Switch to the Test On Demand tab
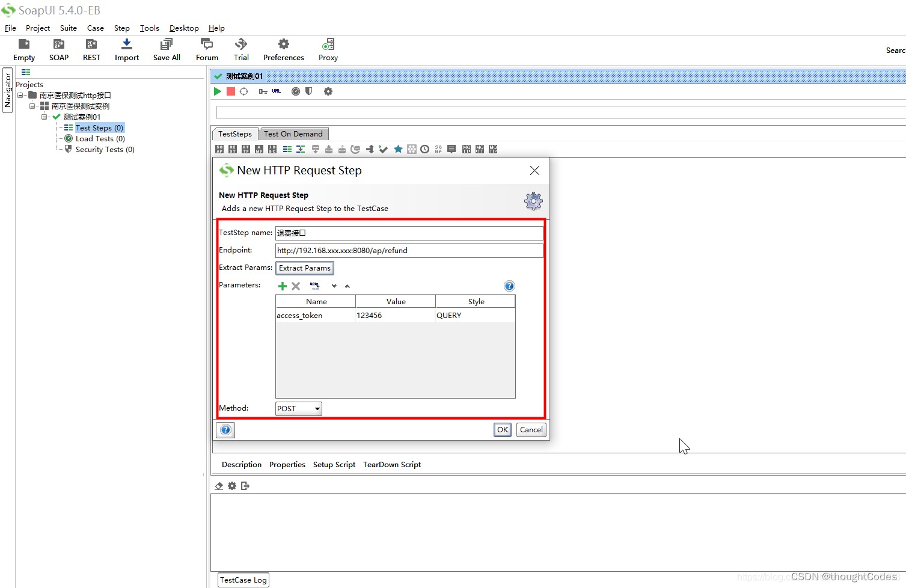 click(x=293, y=134)
